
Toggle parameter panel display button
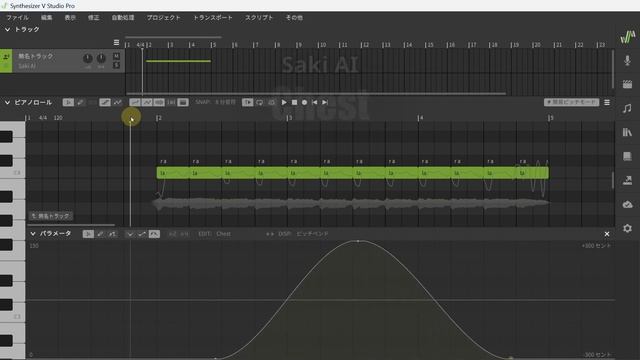(183, 102)
